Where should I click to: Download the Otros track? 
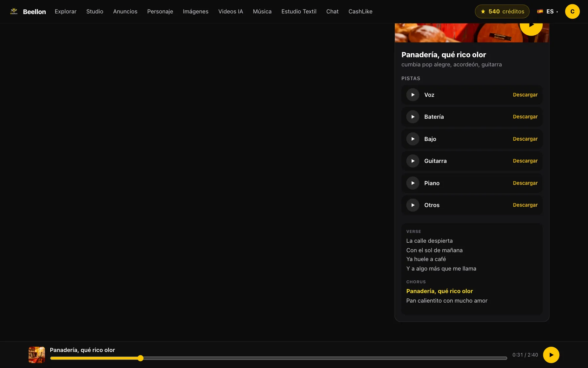[x=525, y=205]
